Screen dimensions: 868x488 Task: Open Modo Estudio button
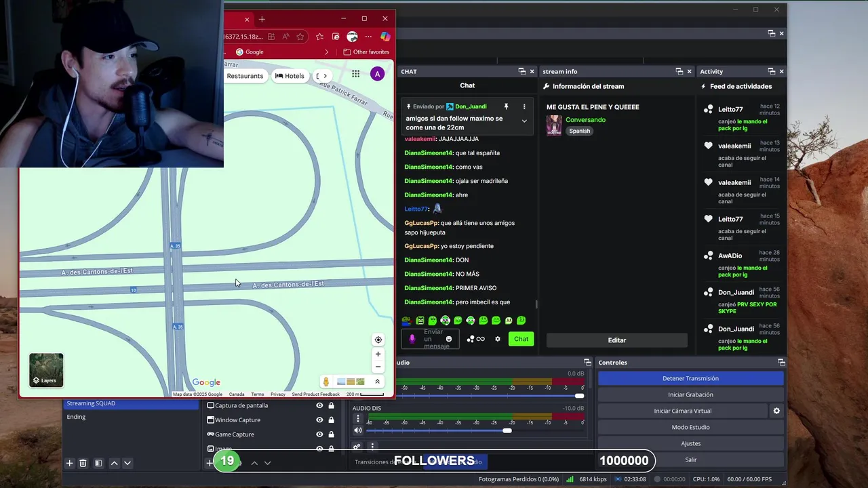tap(690, 427)
